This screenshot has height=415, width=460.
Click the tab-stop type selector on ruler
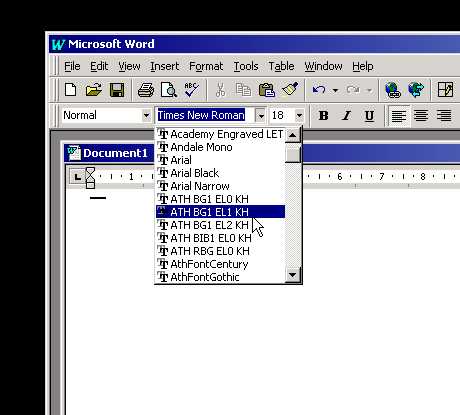point(77,176)
